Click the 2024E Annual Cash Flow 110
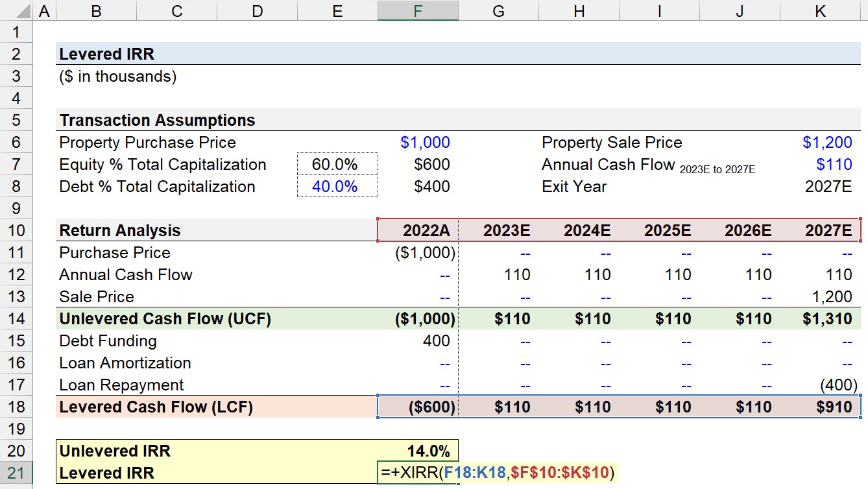The height and width of the screenshot is (489, 868). (x=597, y=275)
